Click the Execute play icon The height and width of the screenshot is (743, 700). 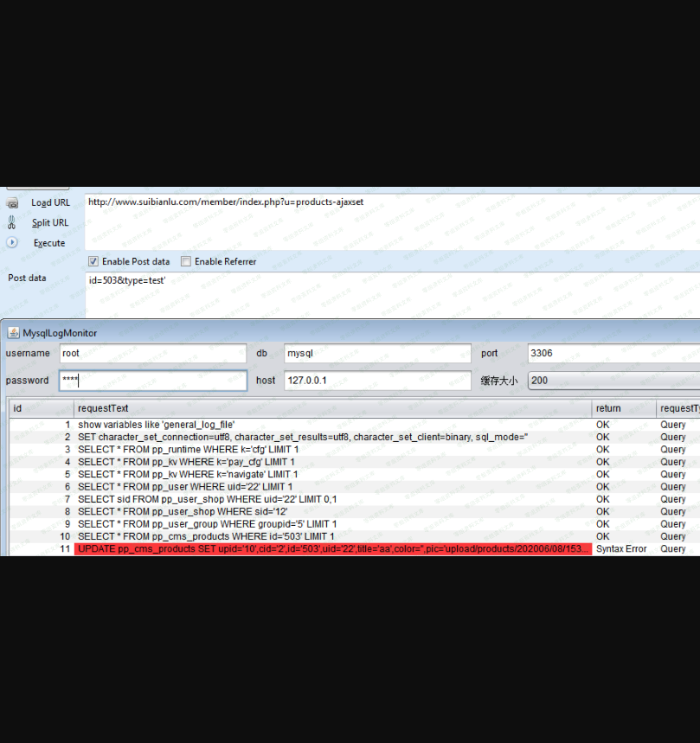(x=12, y=243)
